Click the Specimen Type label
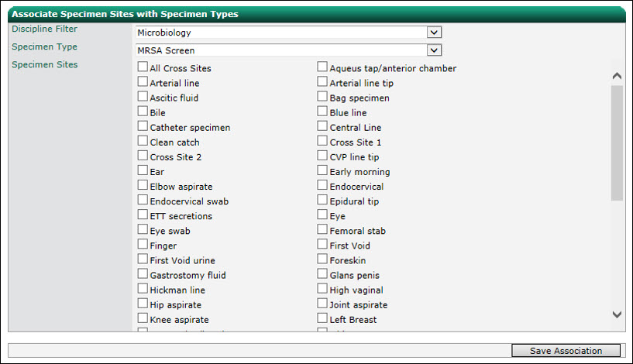The width and height of the screenshot is (633, 364). pyautogui.click(x=44, y=46)
